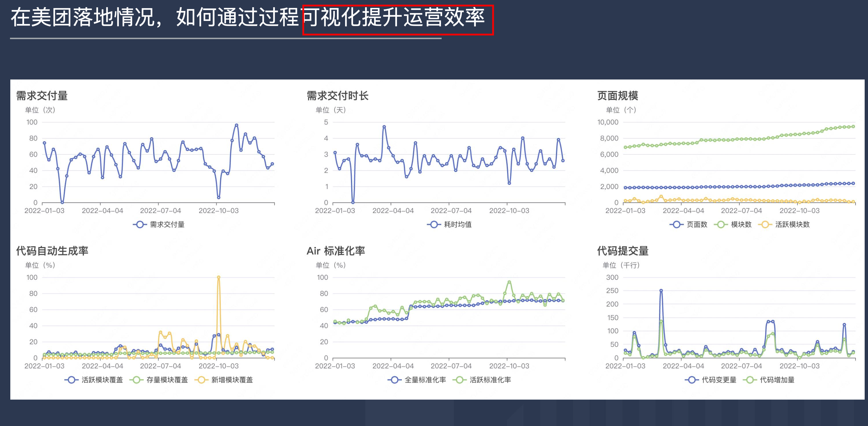Viewport: 868px width, 426px height.
Task: Toggle 存量模块覆盖 legend entry
Action: (159, 380)
